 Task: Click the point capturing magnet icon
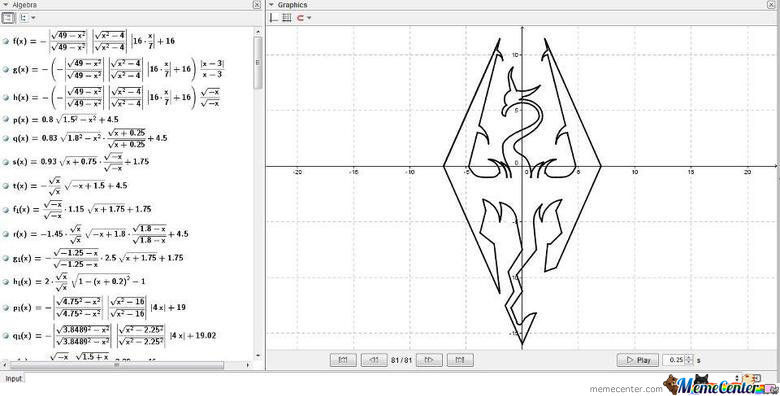pyautogui.click(x=300, y=18)
